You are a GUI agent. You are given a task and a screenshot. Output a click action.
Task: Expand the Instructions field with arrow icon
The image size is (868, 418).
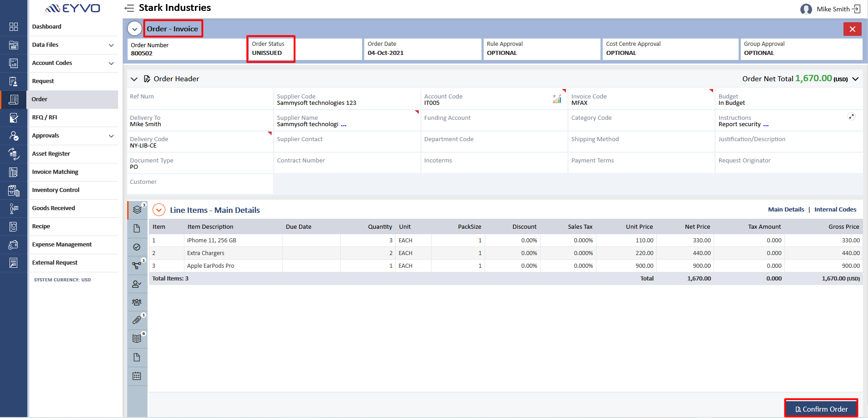tap(852, 116)
